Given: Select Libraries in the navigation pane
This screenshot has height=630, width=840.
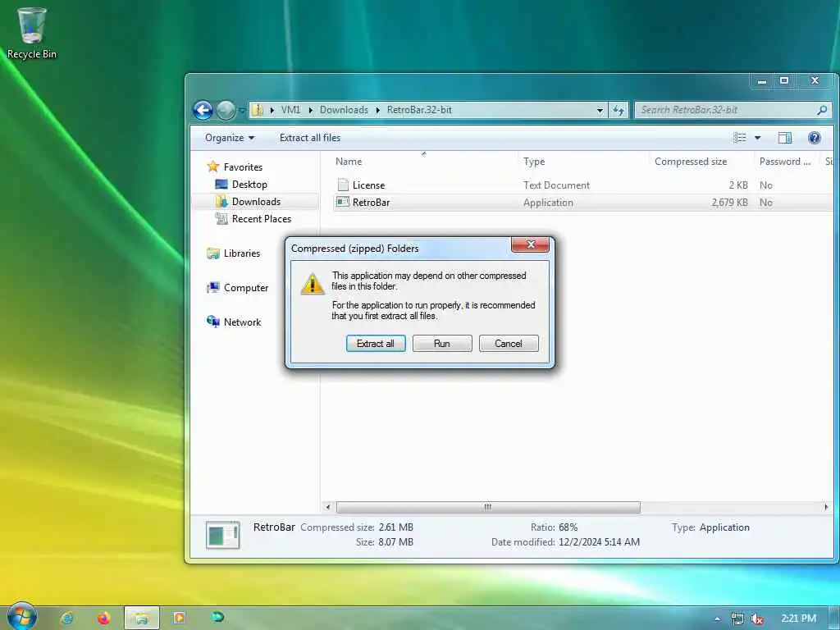Looking at the screenshot, I should [x=233, y=253].
